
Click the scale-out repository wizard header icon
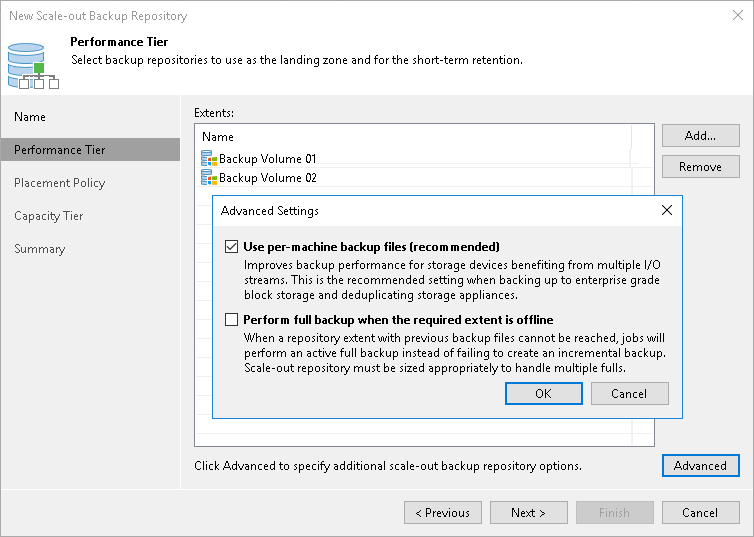pos(33,66)
